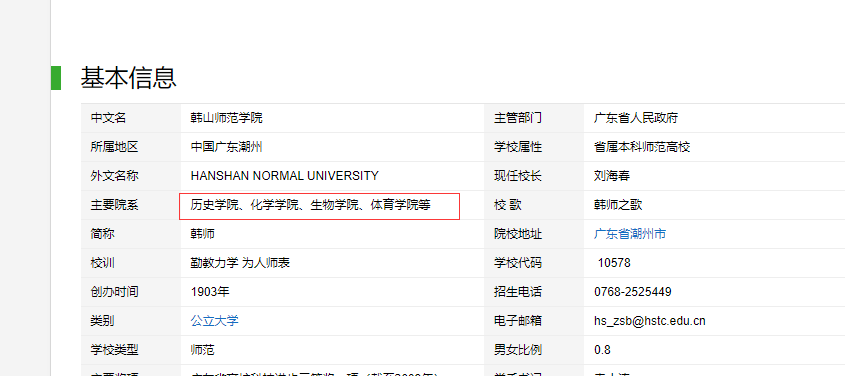Select the 学校代码 label cell
The image size is (845, 376).
click(534, 263)
